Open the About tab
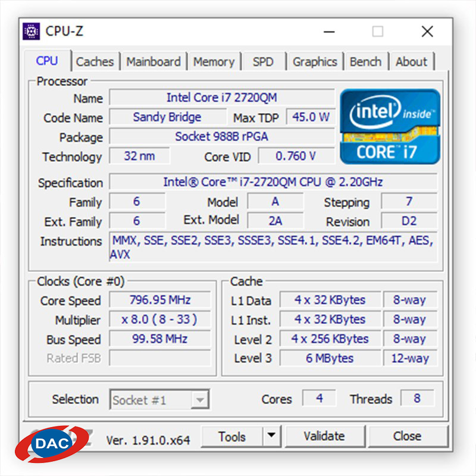This screenshot has height=476, width=476. (411, 62)
